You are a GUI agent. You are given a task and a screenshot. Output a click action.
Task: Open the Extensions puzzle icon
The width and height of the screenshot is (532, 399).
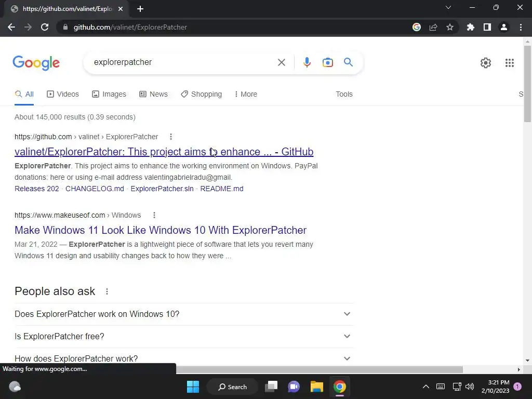pos(471,27)
